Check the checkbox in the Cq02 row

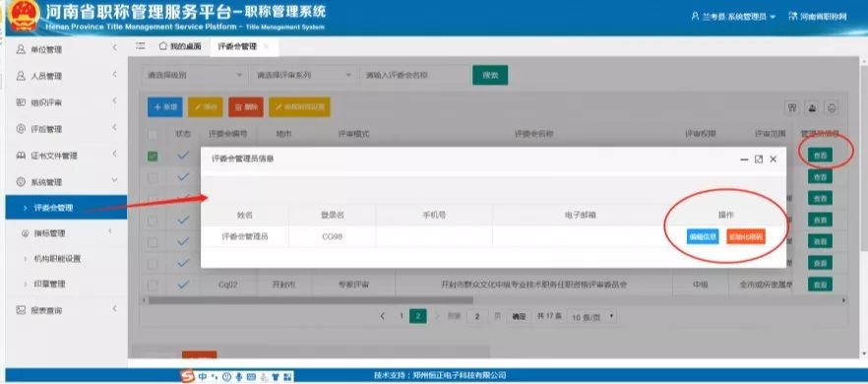[x=153, y=286]
